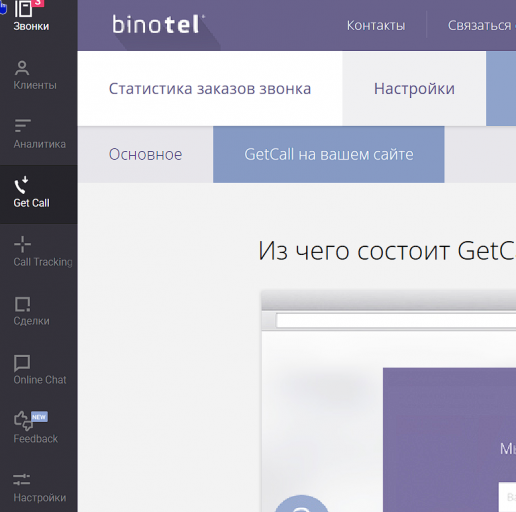Click the binotel logo
This screenshot has height=512, width=516.
(x=158, y=24)
